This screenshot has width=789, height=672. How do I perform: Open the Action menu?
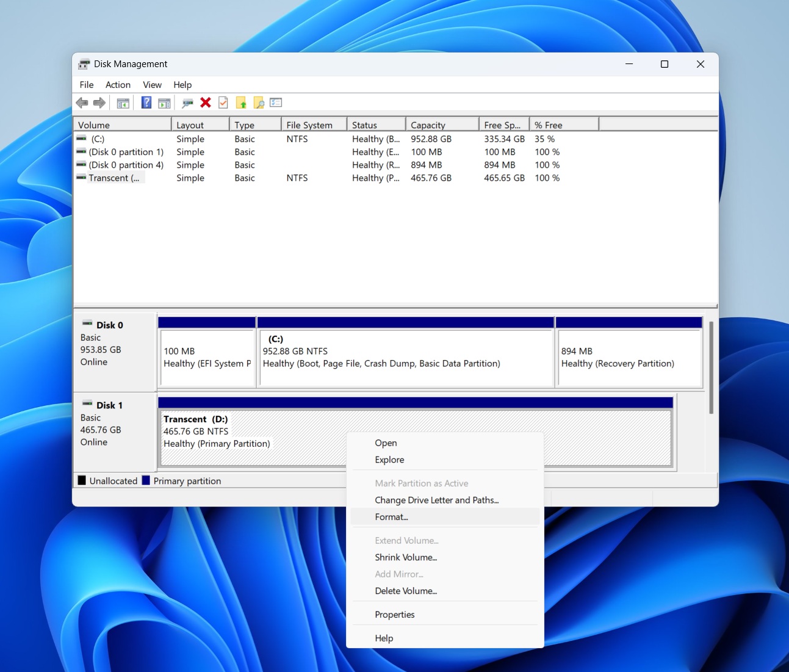pos(118,85)
